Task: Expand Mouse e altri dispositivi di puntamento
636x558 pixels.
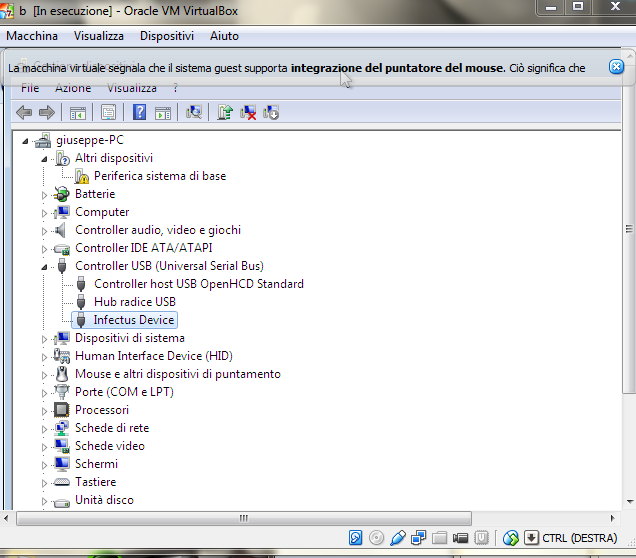Action: (44, 375)
